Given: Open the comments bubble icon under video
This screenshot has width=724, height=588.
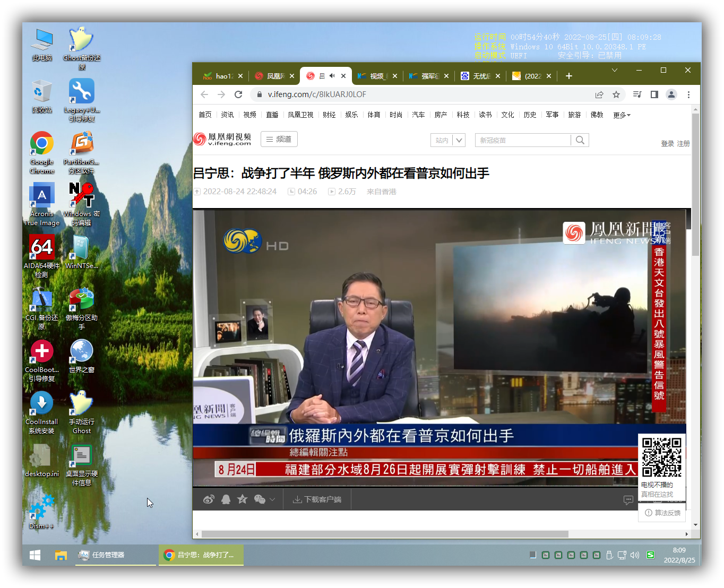Looking at the screenshot, I should [628, 500].
